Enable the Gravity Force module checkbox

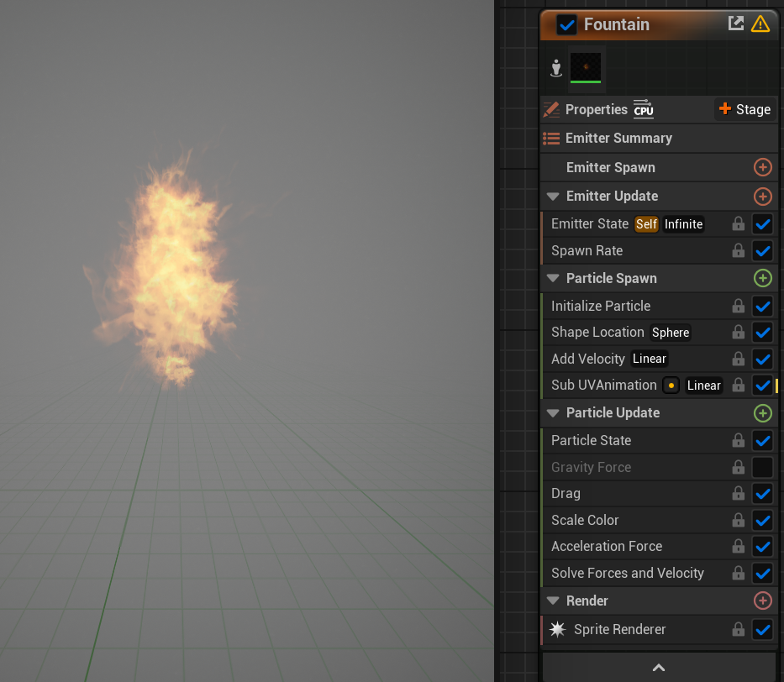(x=762, y=467)
